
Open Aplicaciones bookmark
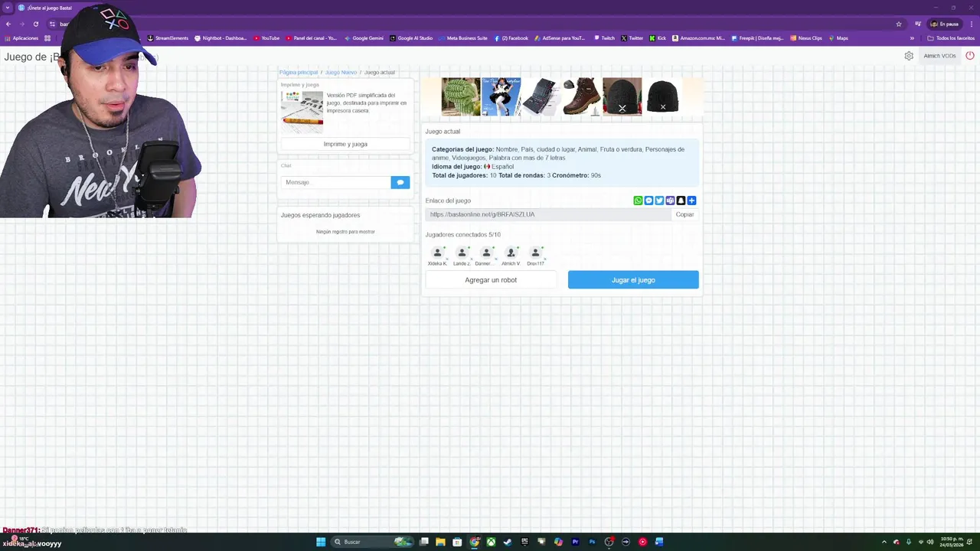click(x=21, y=38)
